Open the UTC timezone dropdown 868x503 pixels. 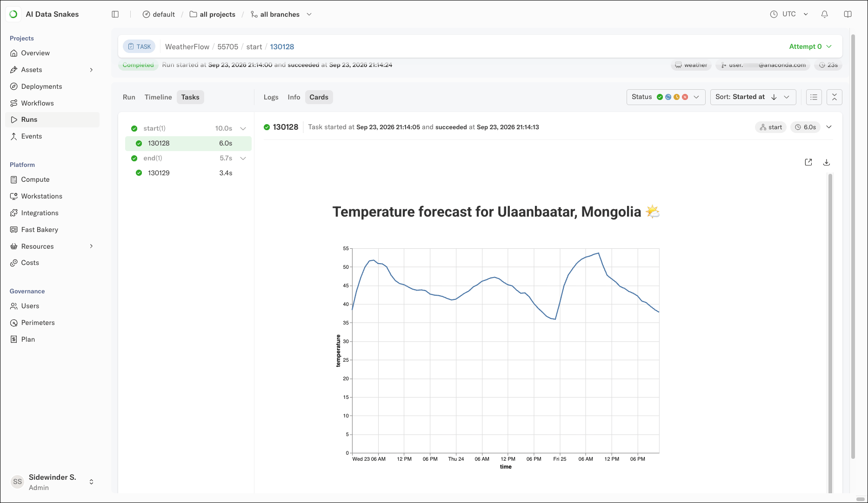click(789, 14)
